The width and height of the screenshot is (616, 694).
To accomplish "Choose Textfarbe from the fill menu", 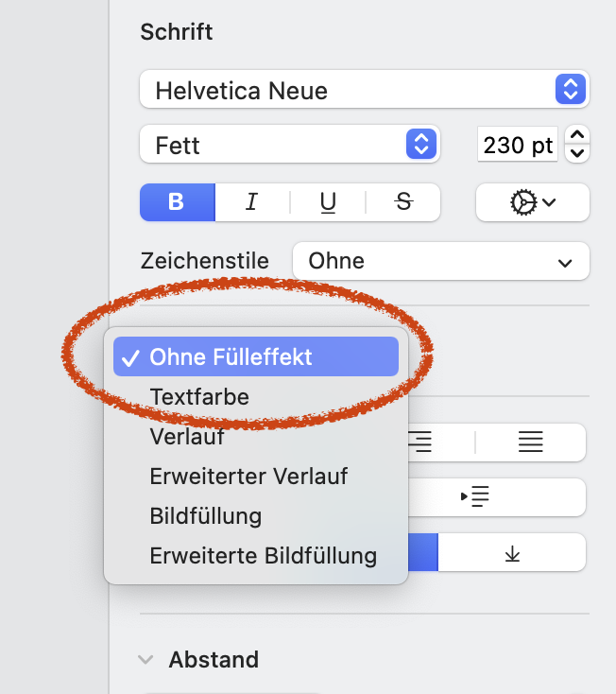I will (199, 397).
